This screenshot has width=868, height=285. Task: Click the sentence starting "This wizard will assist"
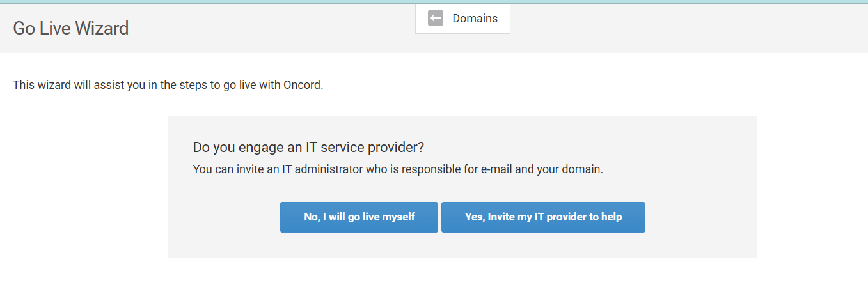tap(168, 84)
